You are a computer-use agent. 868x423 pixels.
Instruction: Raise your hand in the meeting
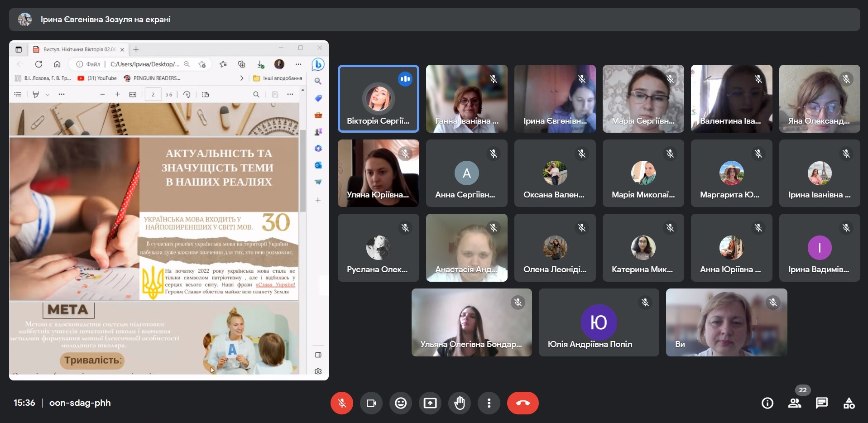tap(460, 403)
